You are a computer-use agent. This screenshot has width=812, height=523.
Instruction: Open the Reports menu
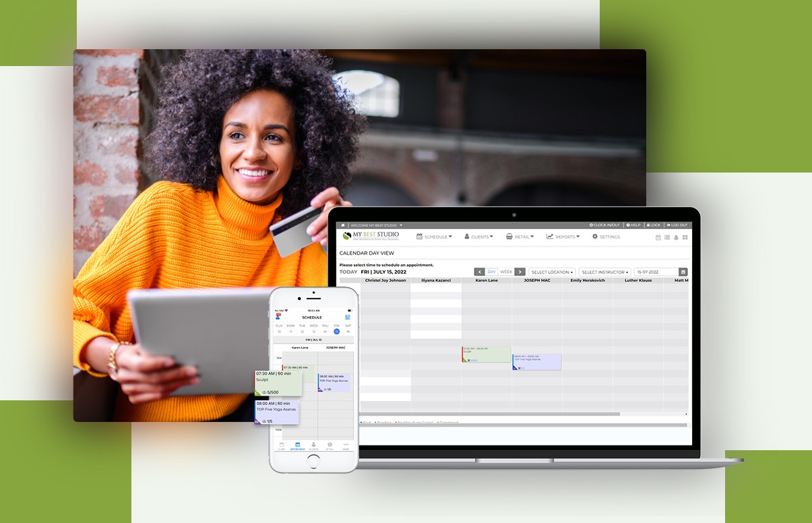563,237
